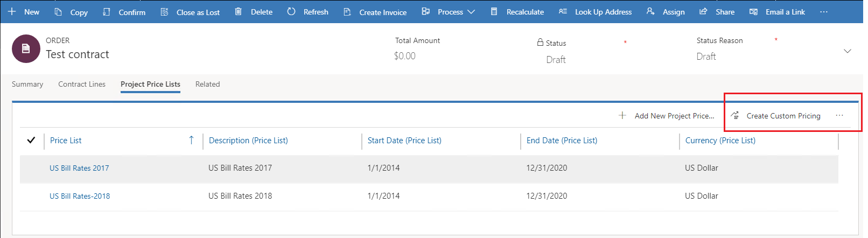Click the Price List sort ascending arrow
Image resolution: width=868 pixels, height=238 pixels.
pyautogui.click(x=191, y=140)
